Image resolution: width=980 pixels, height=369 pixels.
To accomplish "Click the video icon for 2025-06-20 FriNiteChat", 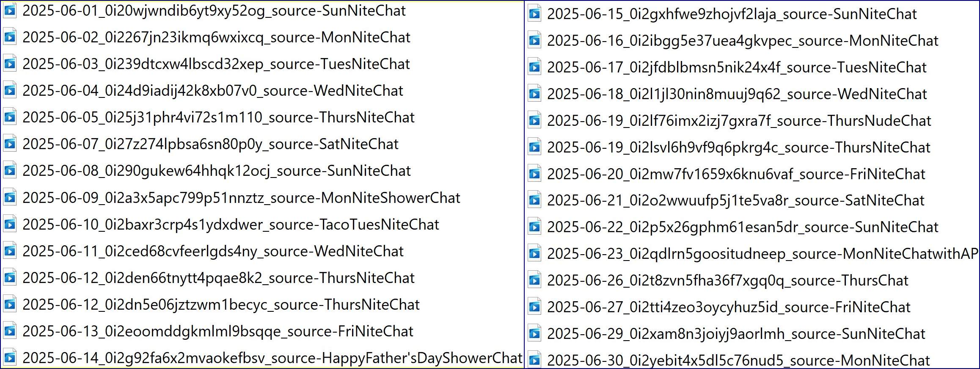I will tap(534, 174).
